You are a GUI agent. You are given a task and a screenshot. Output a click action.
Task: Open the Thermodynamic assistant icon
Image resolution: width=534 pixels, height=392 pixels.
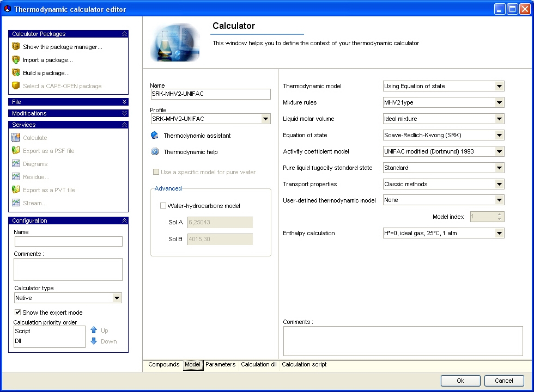point(155,135)
